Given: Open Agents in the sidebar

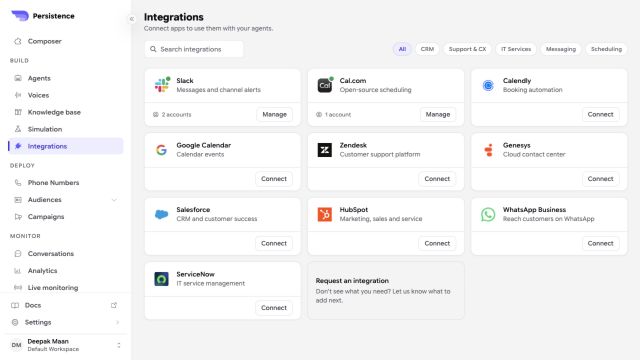Looking at the screenshot, I should coord(65,78).
